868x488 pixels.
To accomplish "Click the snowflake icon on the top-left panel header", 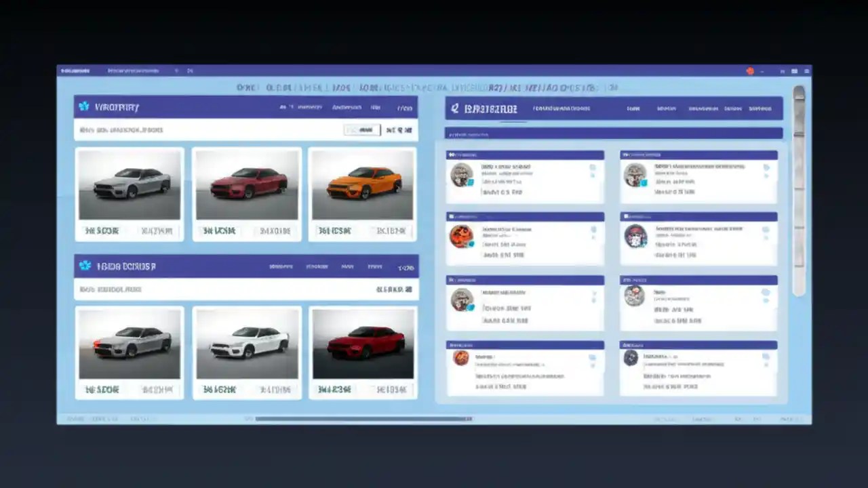I will pos(85,106).
